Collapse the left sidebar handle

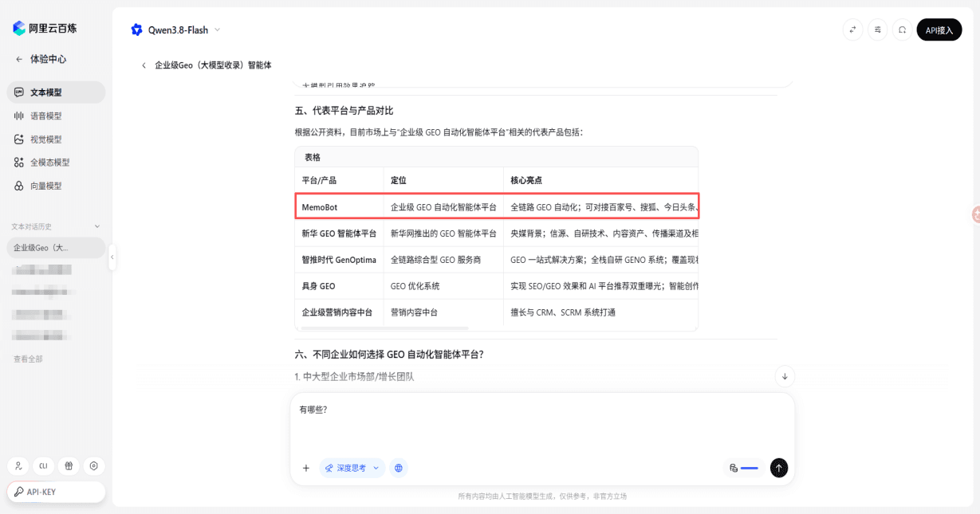112,257
